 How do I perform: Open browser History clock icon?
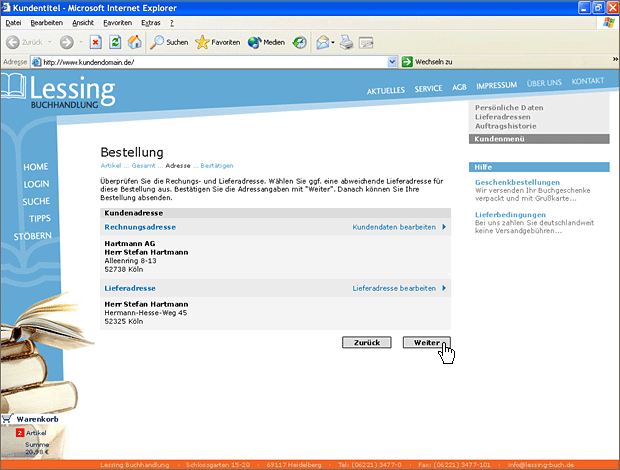pos(300,42)
